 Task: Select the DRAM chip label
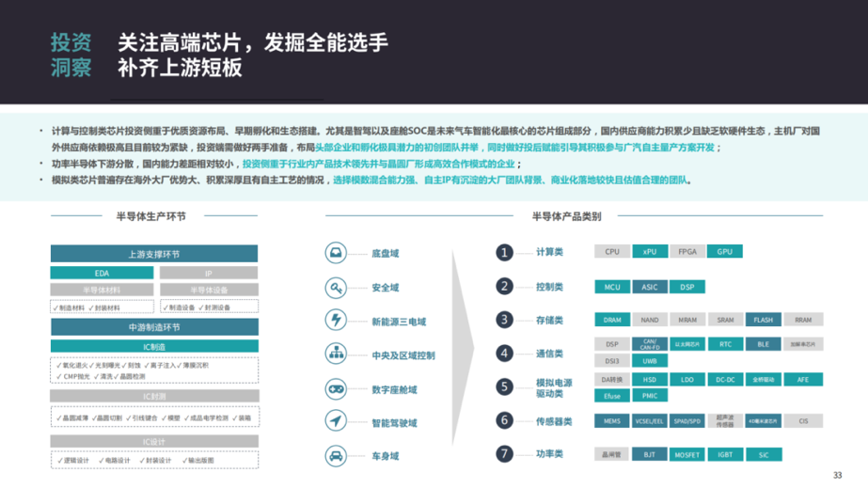611,320
